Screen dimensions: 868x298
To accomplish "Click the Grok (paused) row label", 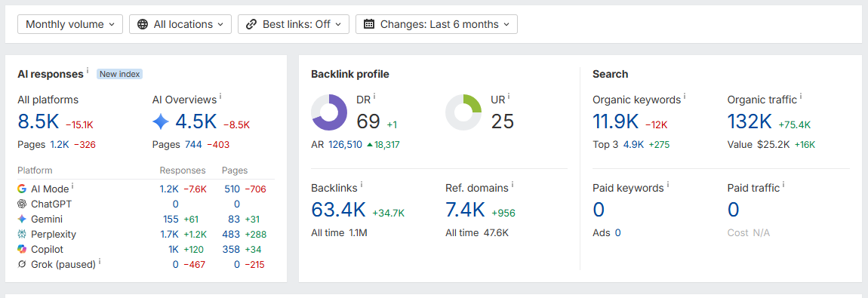I will 63,264.
